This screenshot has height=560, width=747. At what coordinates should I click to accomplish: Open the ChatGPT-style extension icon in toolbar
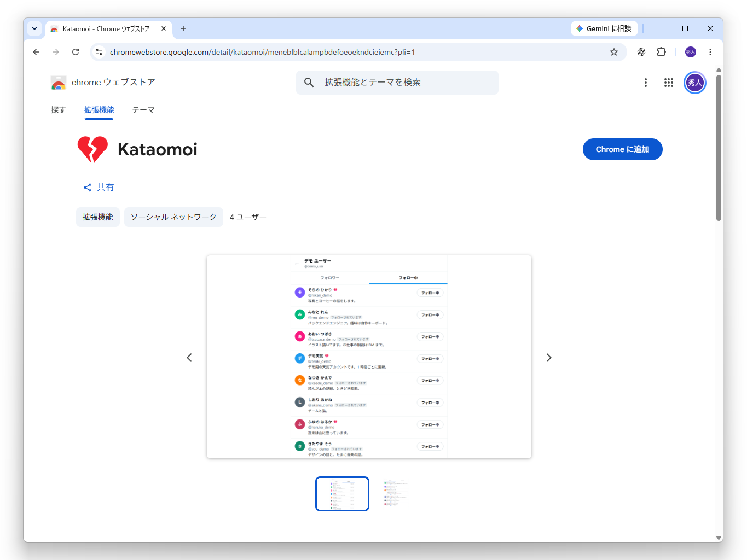pyautogui.click(x=641, y=52)
